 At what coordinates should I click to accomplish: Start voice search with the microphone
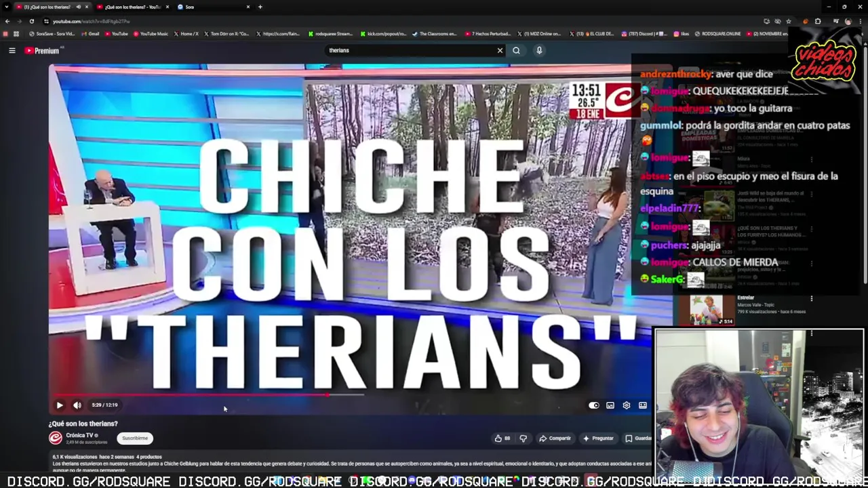[539, 51]
